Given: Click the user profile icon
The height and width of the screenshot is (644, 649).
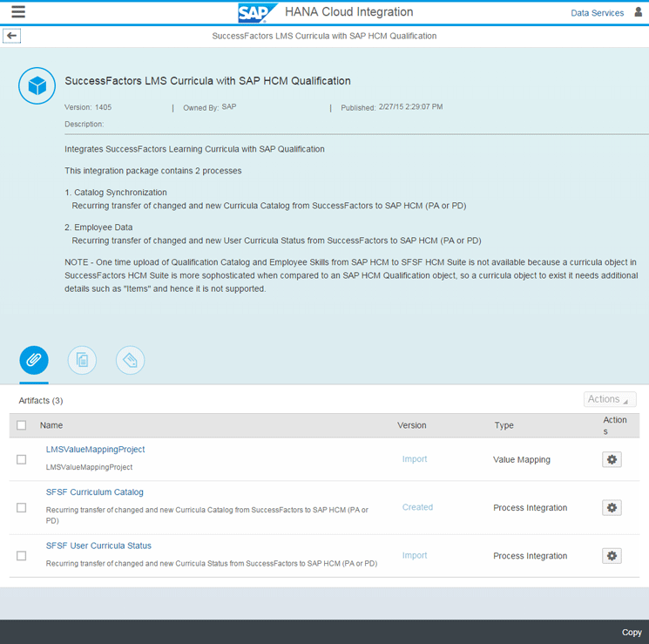Looking at the screenshot, I should [x=639, y=12].
